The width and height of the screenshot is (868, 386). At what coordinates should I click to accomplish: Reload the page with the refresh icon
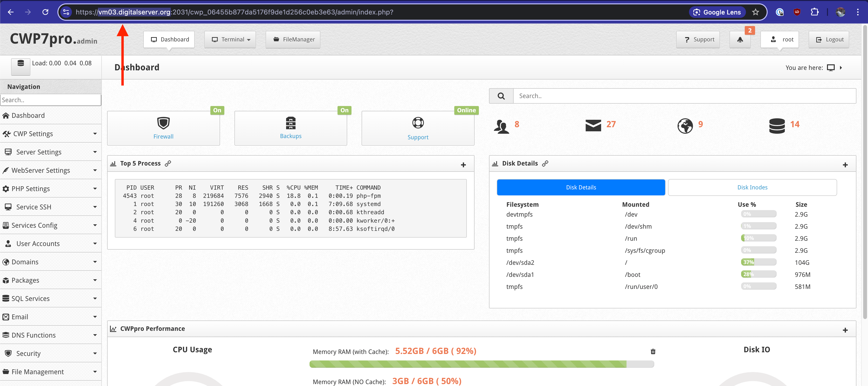pos(46,12)
